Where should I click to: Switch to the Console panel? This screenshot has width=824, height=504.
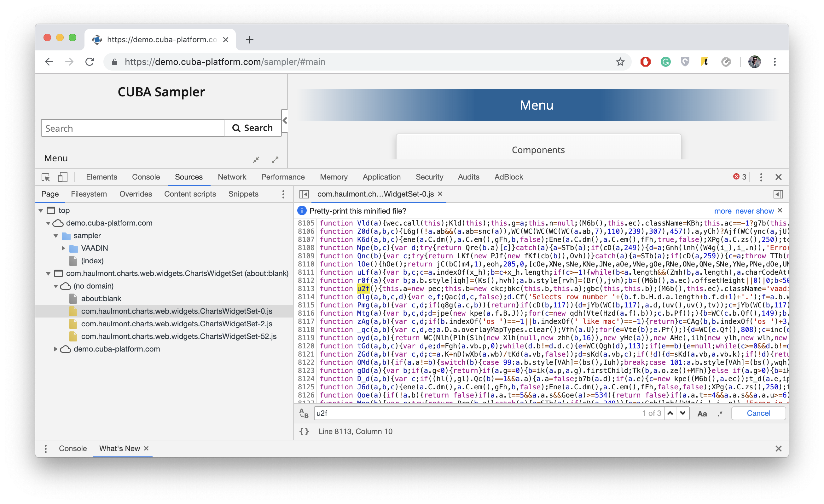coord(146,177)
